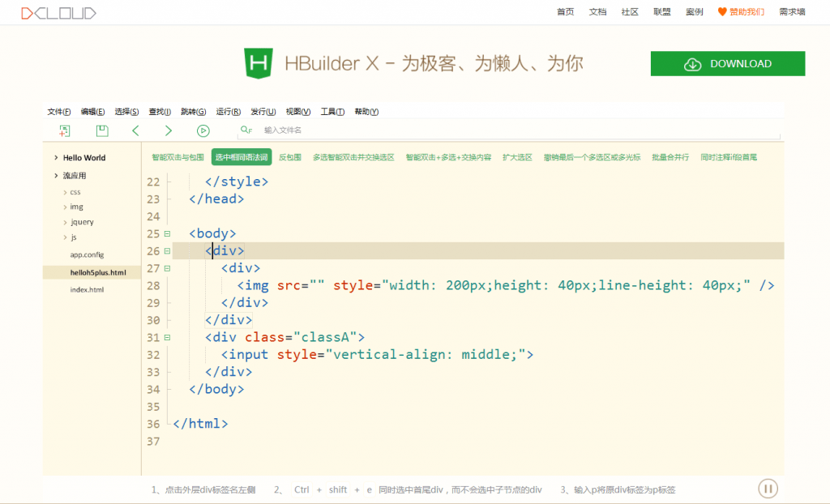This screenshot has width=830, height=504.
Task: Toggle the fold marker on line 31
Action: [x=167, y=337]
